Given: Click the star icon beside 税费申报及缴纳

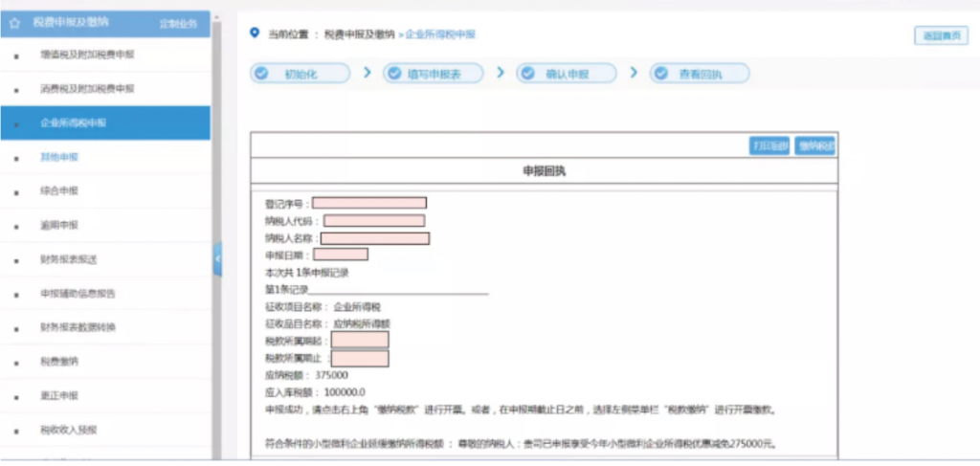Looking at the screenshot, I should click(14, 22).
